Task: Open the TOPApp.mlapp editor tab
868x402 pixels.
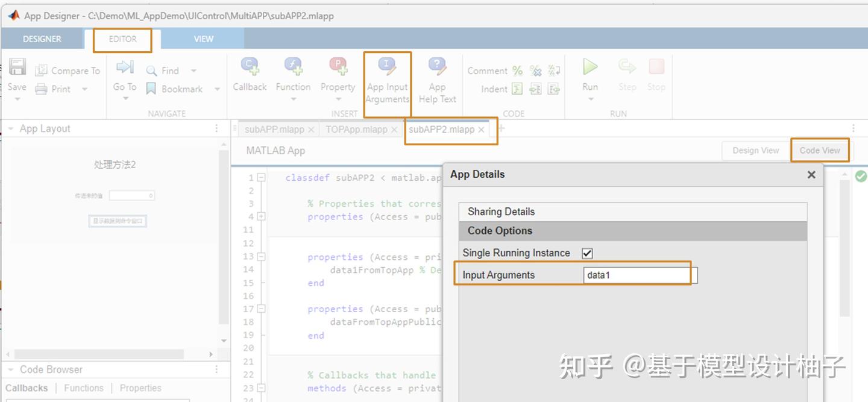Action: click(356, 129)
